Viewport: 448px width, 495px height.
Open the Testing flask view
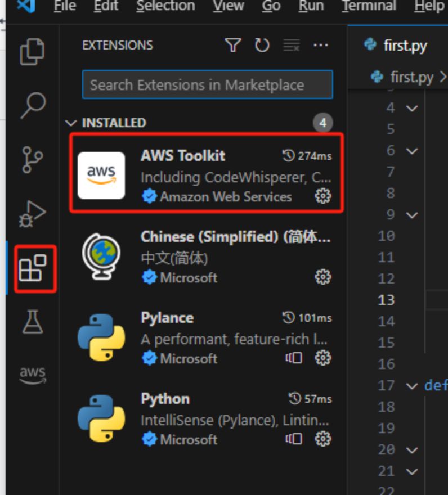[33, 322]
